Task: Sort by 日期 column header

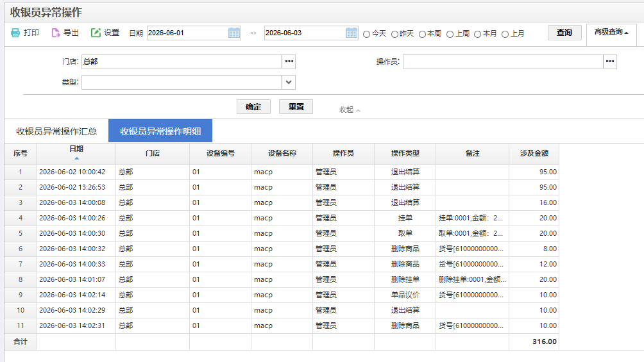Action: coord(76,153)
